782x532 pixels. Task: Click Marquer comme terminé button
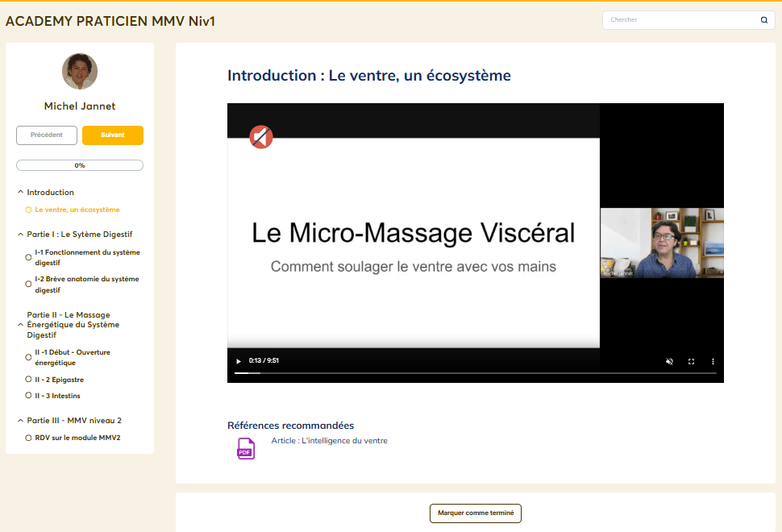476,513
